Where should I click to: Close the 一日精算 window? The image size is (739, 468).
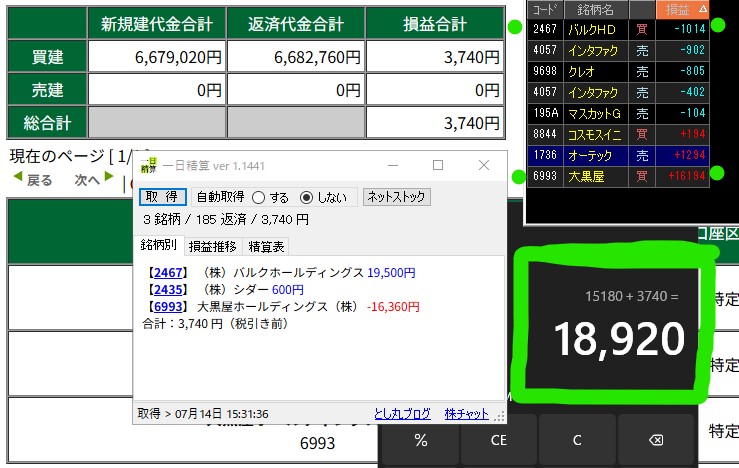484,165
